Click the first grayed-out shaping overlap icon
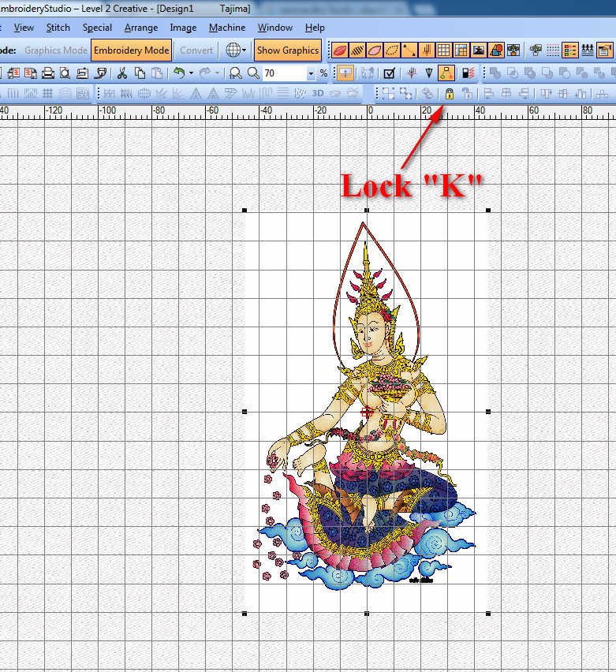Image resolution: width=616 pixels, height=672 pixels. coord(495,73)
